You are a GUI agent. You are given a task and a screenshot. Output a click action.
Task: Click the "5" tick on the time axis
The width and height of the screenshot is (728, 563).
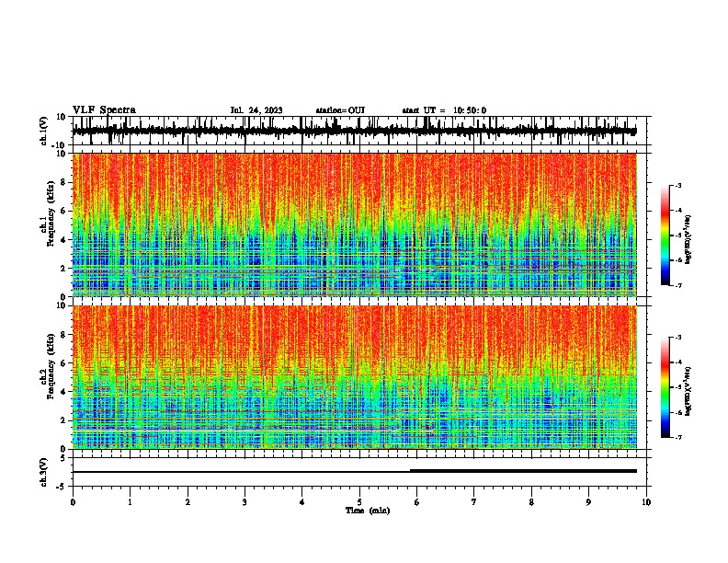(x=359, y=502)
